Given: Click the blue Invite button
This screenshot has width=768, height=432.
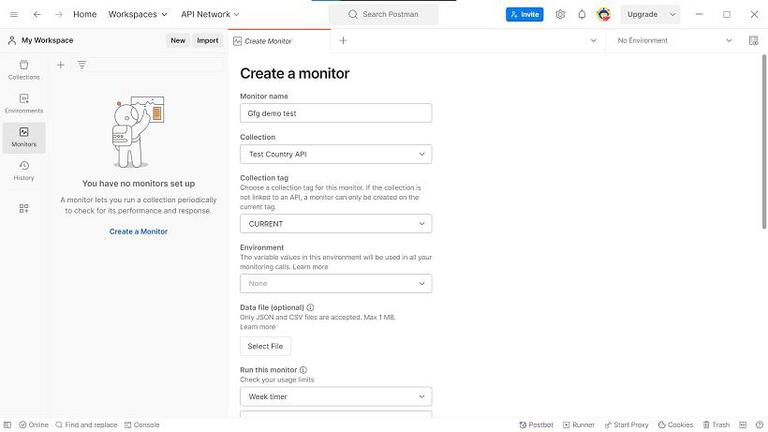Looking at the screenshot, I should click(525, 15).
